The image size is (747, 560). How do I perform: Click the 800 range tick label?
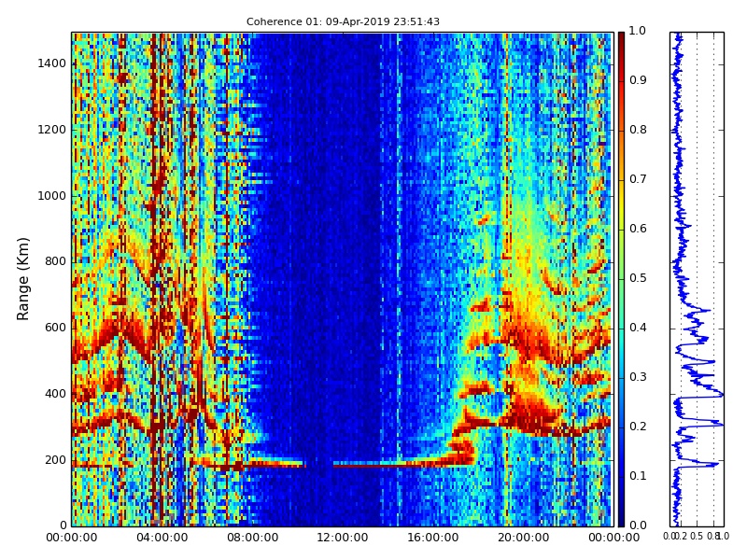click(x=55, y=261)
